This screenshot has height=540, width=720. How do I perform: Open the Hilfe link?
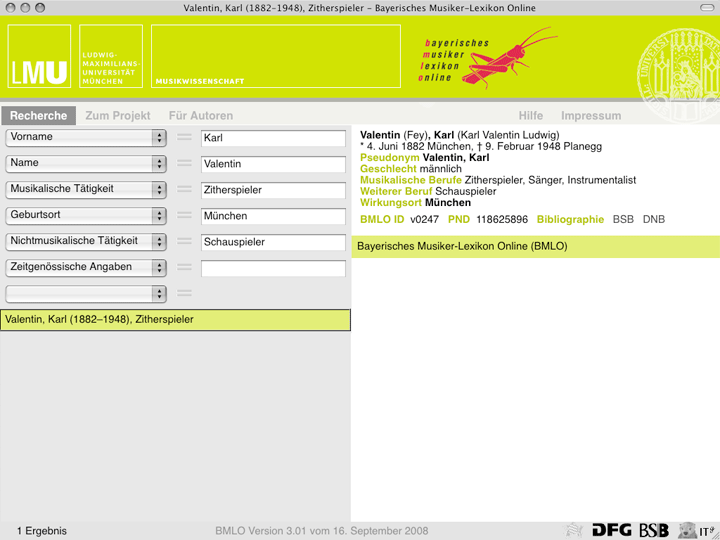(530, 116)
